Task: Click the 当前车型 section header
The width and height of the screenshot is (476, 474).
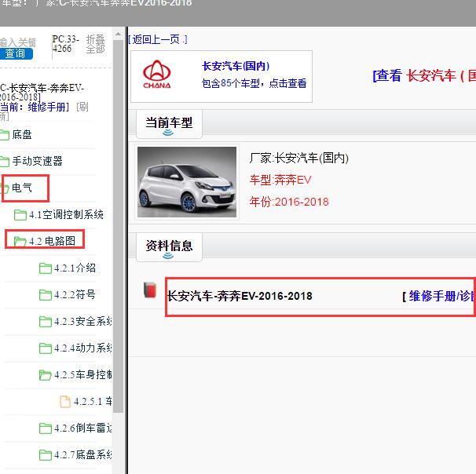Action: click(169, 124)
